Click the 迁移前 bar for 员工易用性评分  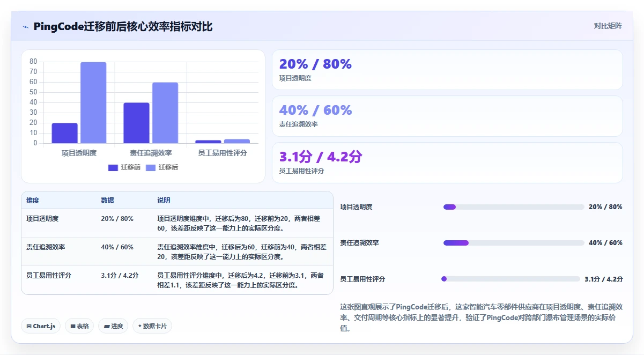coord(208,142)
